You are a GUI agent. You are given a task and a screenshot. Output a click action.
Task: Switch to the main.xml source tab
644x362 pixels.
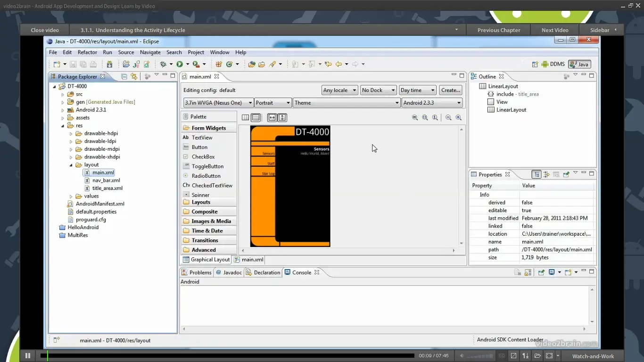[x=249, y=259]
